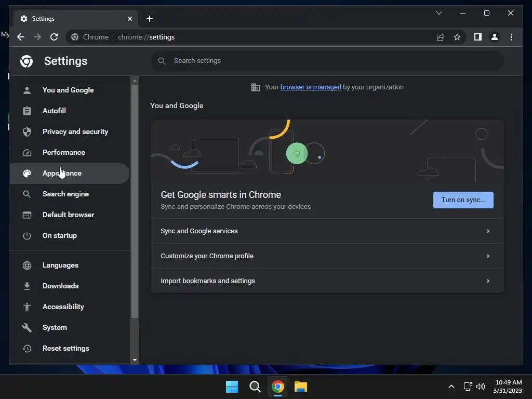
Task: Click the taskbar network icon
Action: click(x=468, y=387)
